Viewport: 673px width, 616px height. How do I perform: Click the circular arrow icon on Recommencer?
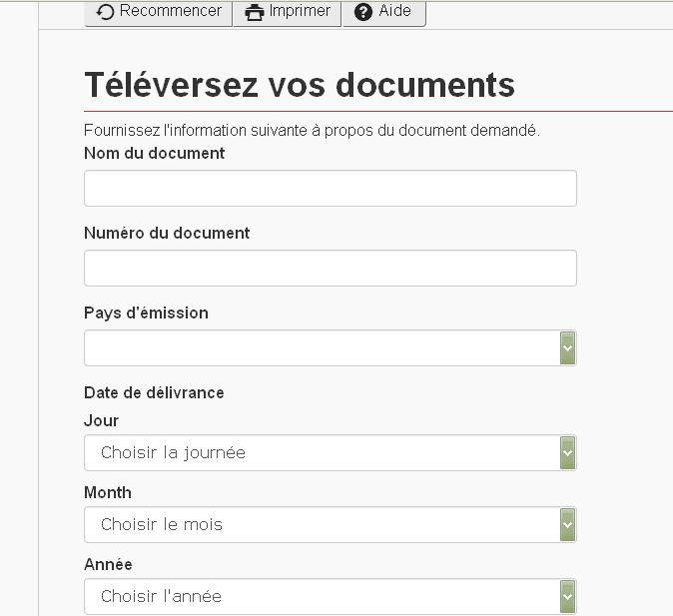pos(105,12)
